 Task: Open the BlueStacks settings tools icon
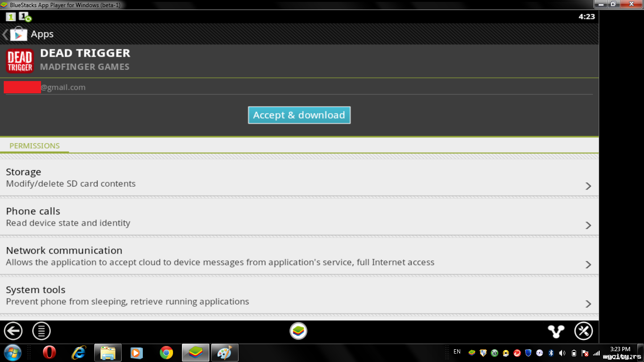[x=584, y=331]
